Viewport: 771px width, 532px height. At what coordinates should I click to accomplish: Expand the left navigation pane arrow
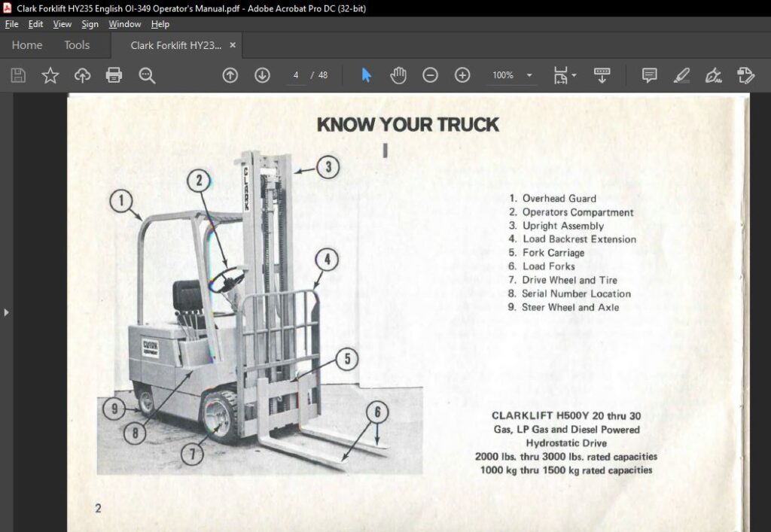coord(6,312)
